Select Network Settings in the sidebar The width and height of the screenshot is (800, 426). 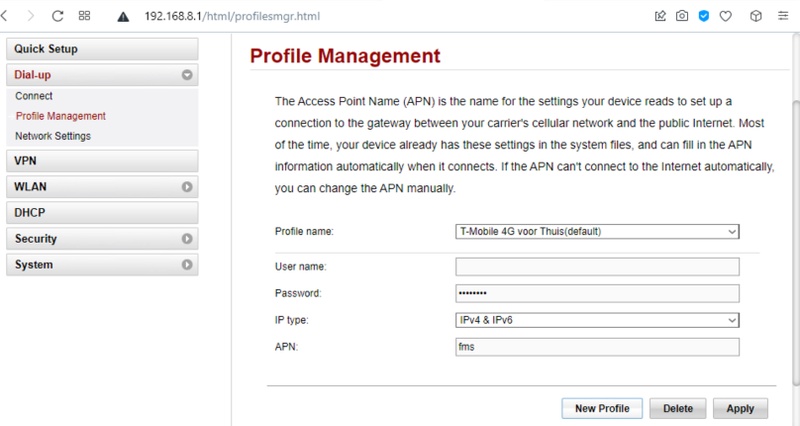click(x=53, y=136)
